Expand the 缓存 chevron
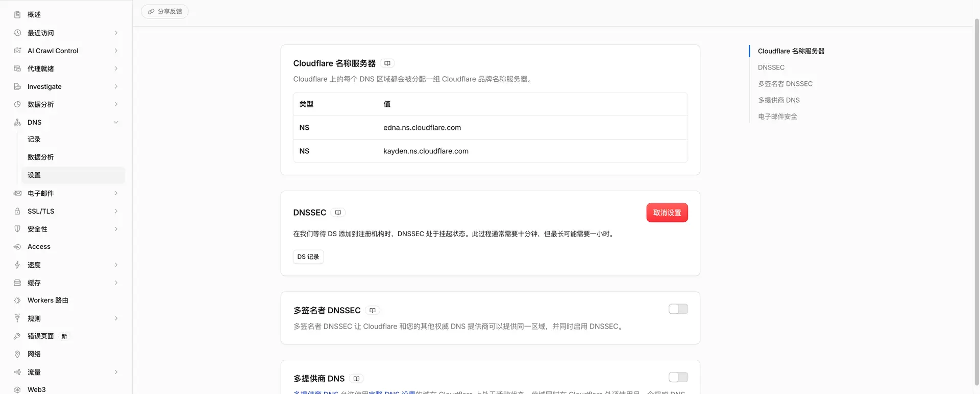The width and height of the screenshot is (980, 394). (116, 283)
